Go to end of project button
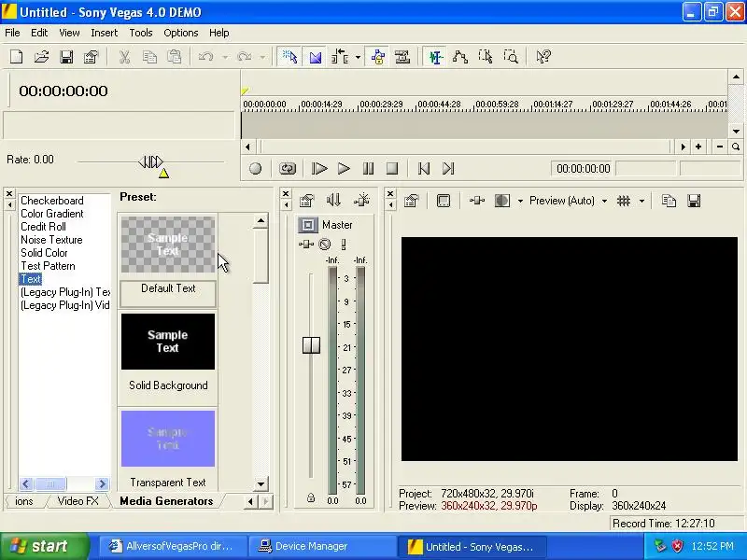The image size is (747, 560). 448,169
